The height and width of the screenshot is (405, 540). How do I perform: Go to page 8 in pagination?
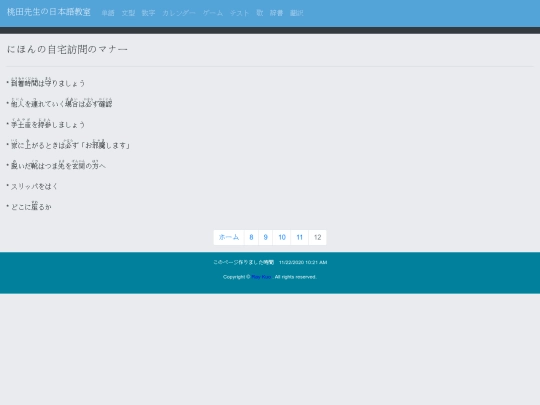click(x=251, y=237)
